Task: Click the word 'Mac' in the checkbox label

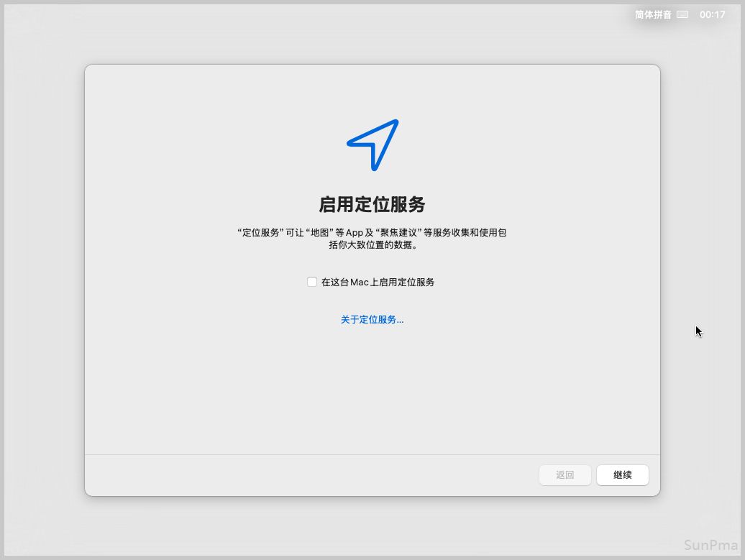Action: pyautogui.click(x=359, y=283)
